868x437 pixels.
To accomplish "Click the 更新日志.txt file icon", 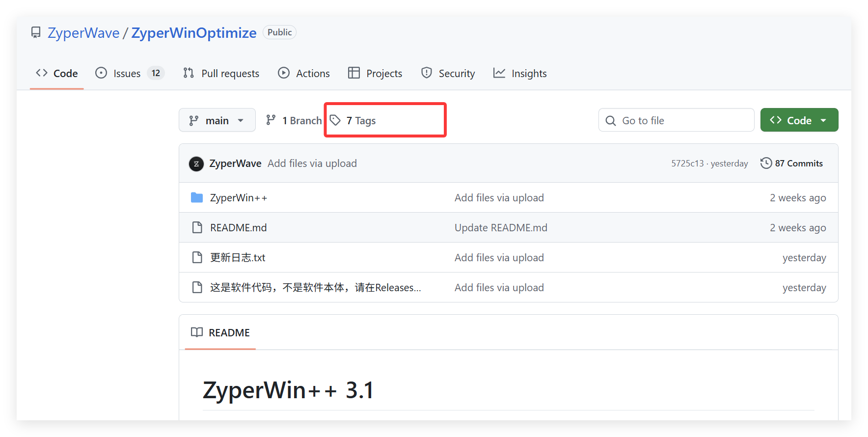I will [x=197, y=257].
